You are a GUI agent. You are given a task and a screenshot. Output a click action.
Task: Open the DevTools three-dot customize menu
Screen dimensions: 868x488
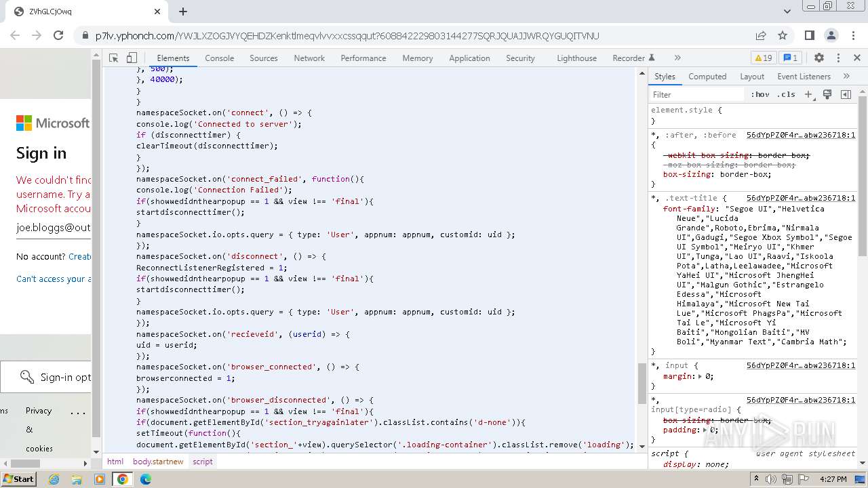(x=838, y=58)
